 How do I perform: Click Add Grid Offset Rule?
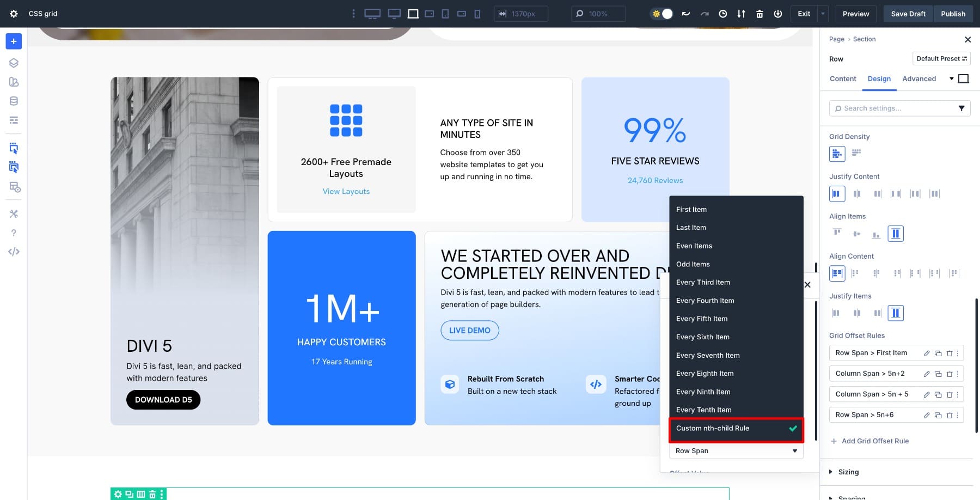[874, 441]
